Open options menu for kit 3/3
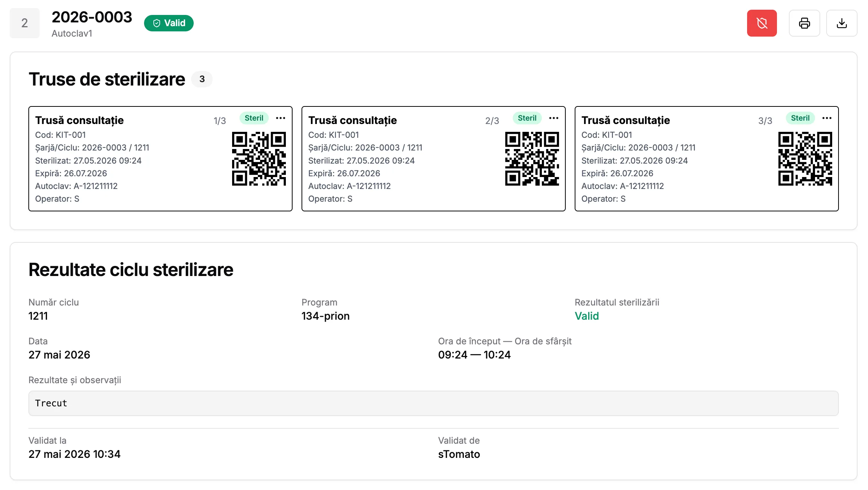Screen dimensions: 868x490 (827, 118)
